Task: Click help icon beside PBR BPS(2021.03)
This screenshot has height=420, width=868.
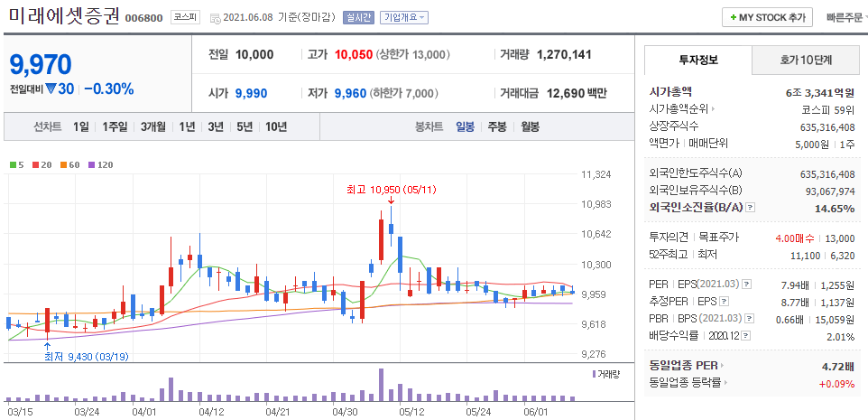Action: coord(750,319)
